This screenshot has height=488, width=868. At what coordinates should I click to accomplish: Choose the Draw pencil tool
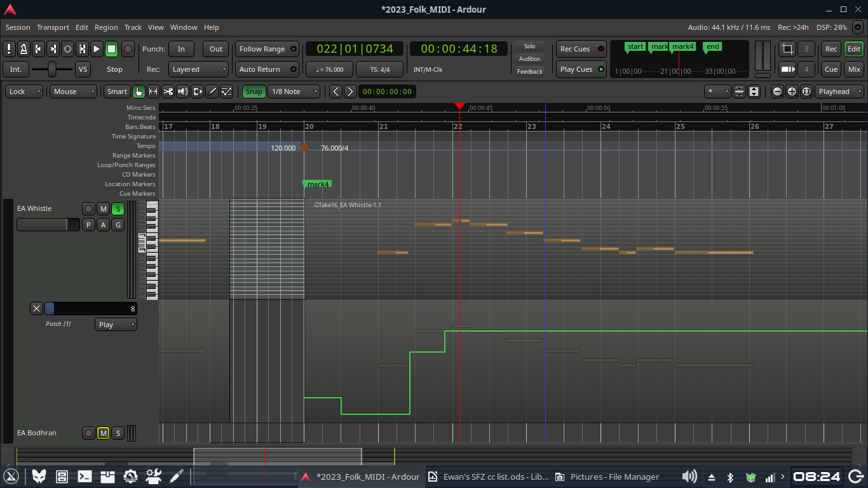[212, 91]
